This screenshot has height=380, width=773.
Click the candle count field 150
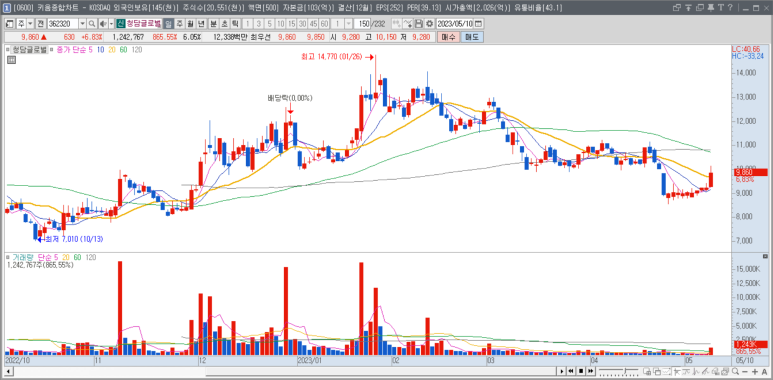point(362,24)
